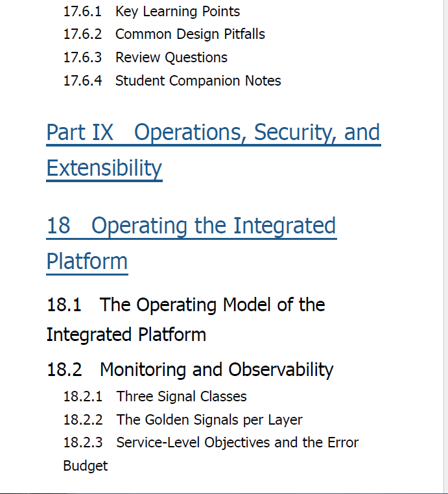
Task: Select 18.2 Monitoring and Observability heading
Action: pyautogui.click(x=190, y=370)
